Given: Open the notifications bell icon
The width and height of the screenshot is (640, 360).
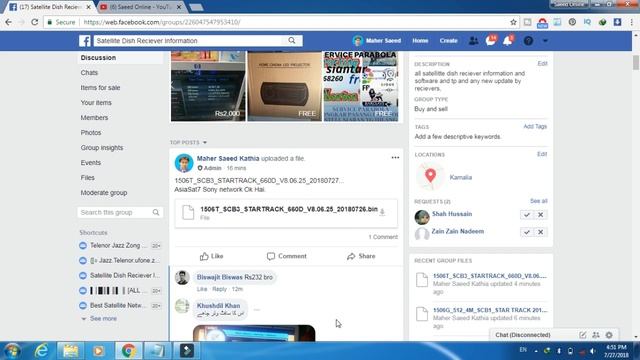Looking at the screenshot, I should click(508, 41).
